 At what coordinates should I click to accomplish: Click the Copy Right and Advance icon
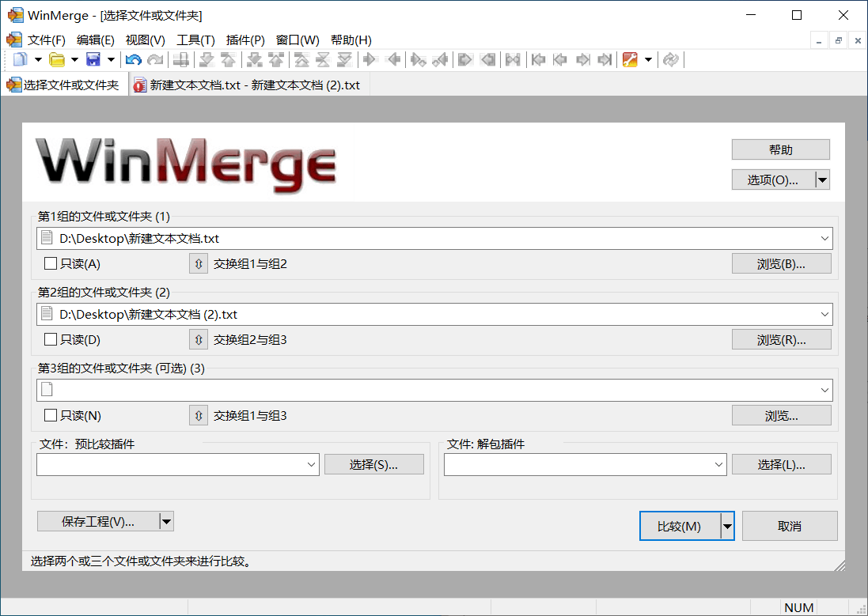tap(418, 59)
